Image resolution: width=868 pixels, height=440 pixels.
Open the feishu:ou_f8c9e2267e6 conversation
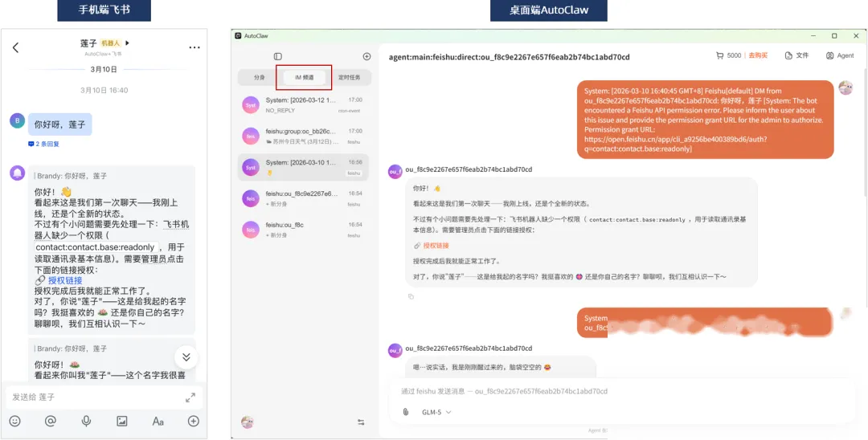coord(303,198)
